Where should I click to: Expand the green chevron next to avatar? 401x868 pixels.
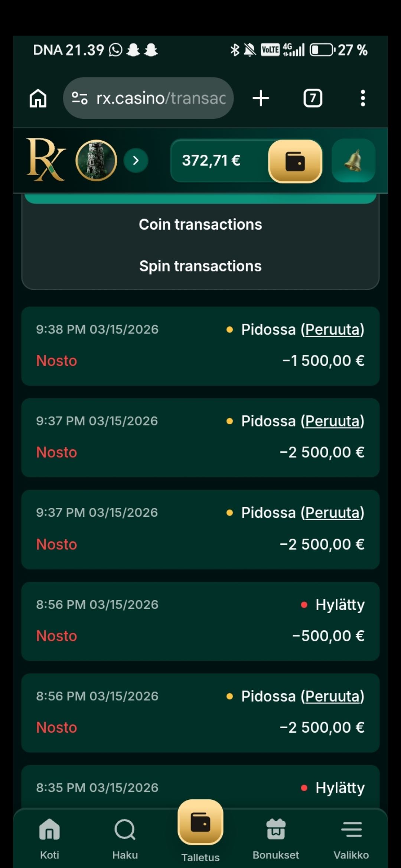click(136, 160)
